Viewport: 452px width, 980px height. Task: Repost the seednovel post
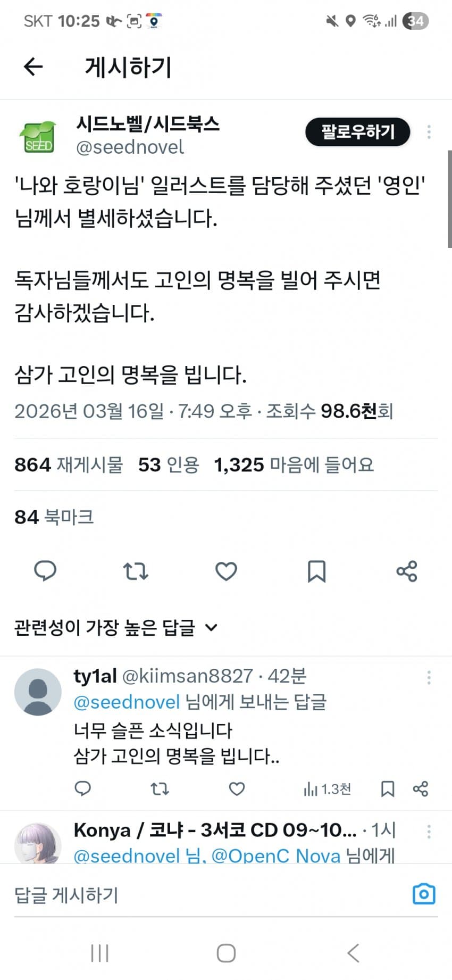pos(136,571)
